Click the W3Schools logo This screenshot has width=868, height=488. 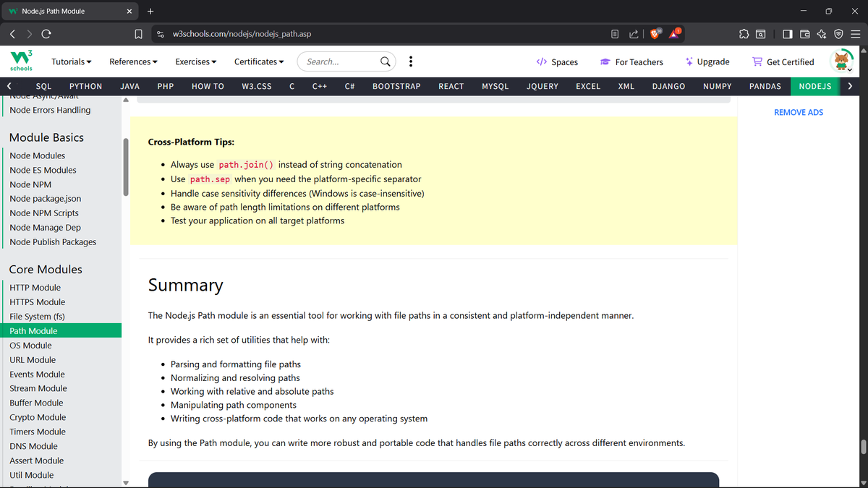[21, 61]
